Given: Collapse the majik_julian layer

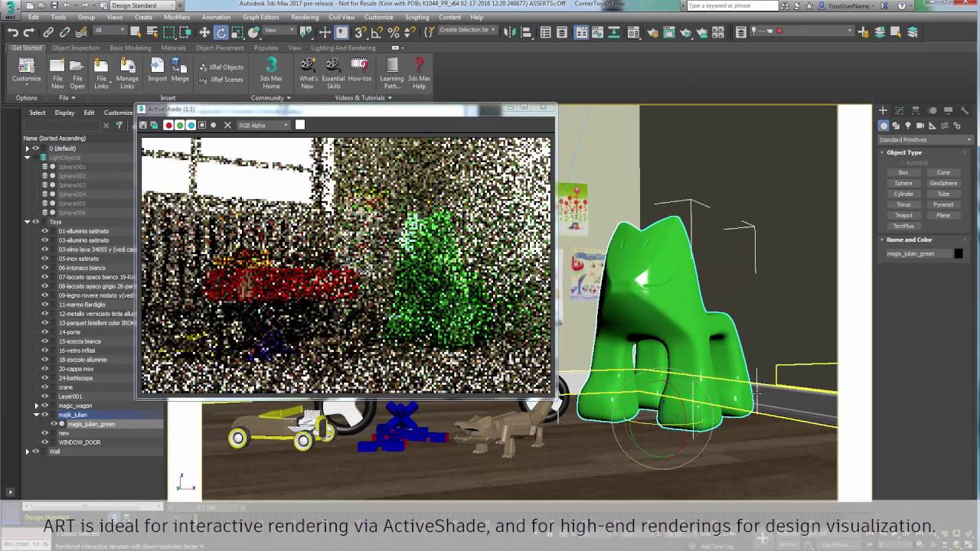Looking at the screenshot, I should coord(36,415).
